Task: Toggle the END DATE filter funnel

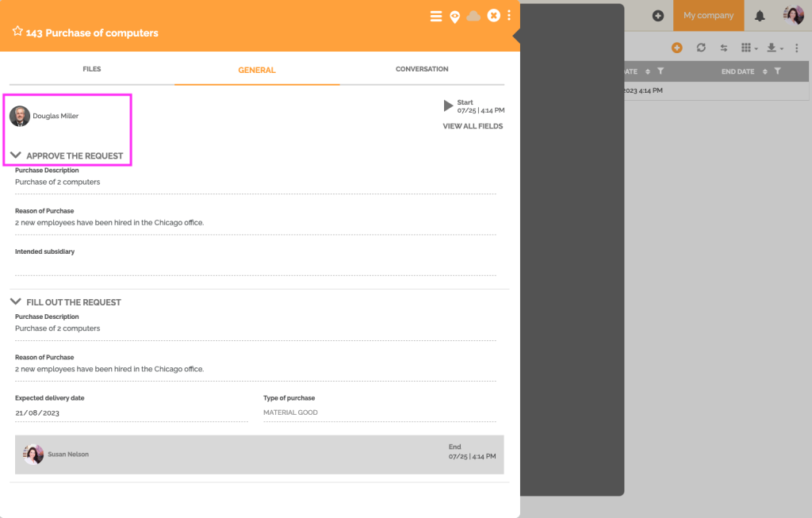Action: (x=777, y=71)
